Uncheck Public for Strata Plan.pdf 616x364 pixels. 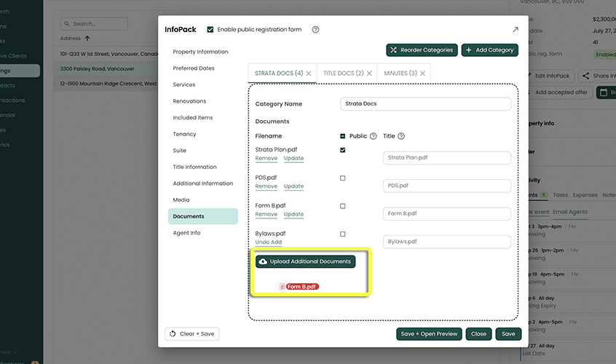coord(343,150)
